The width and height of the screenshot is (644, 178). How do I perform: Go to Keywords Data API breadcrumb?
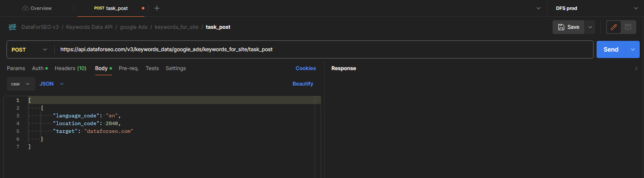pyautogui.click(x=89, y=27)
